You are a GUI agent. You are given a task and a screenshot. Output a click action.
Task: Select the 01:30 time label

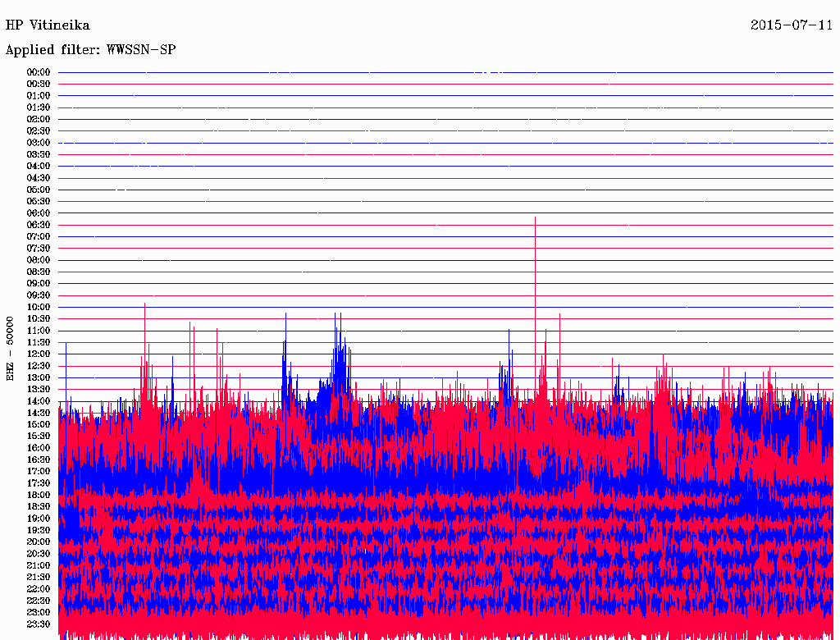(x=39, y=107)
